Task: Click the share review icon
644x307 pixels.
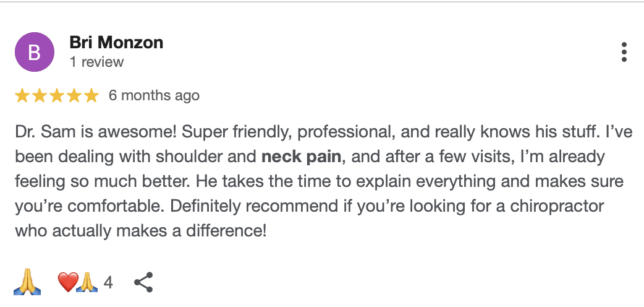Action: point(143,283)
